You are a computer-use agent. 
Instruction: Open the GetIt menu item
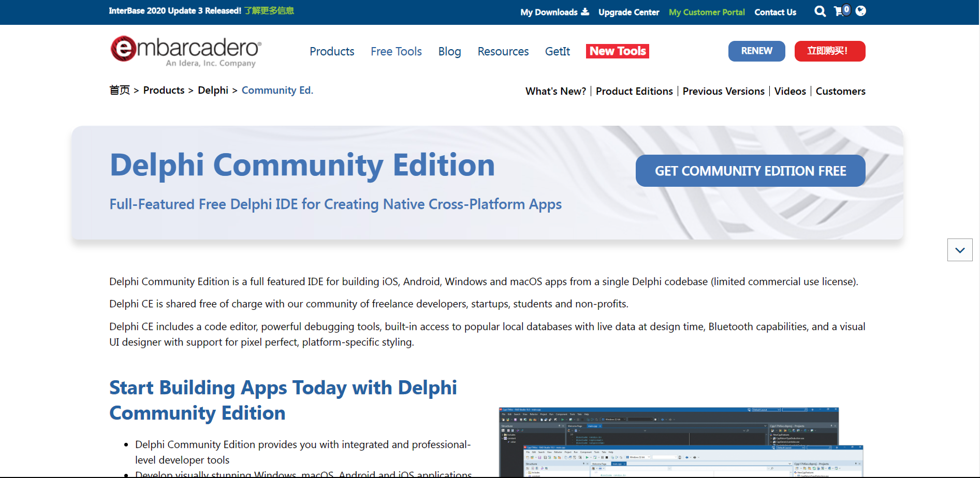(558, 51)
